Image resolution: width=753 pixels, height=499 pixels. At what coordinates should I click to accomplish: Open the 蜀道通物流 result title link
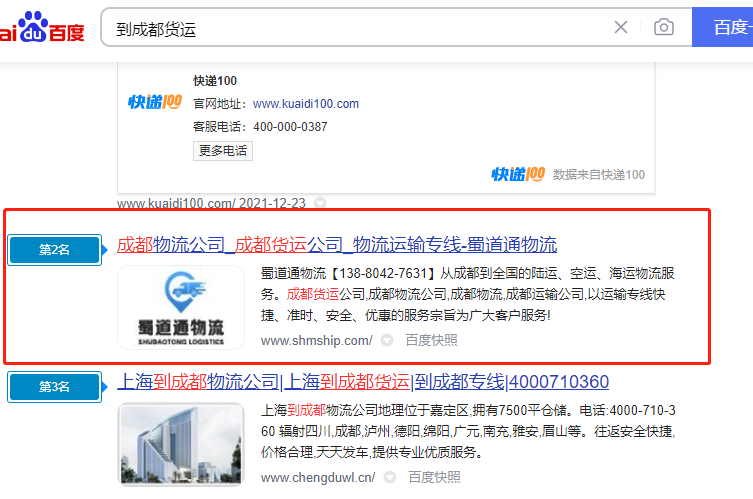[337, 245]
